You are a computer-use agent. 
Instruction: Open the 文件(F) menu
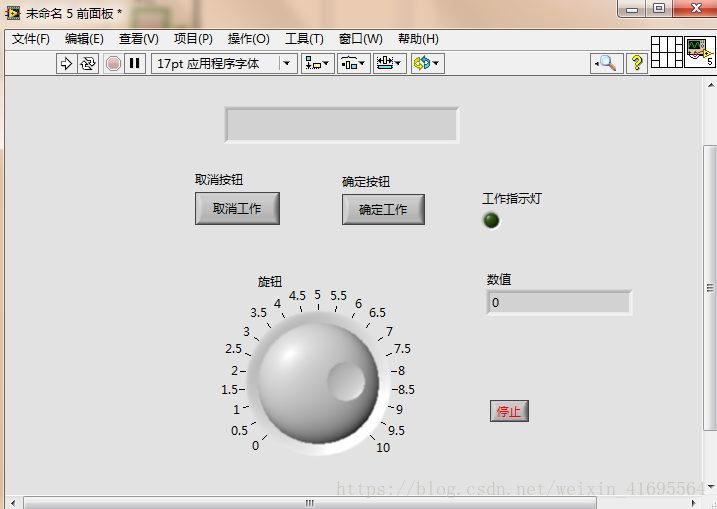pos(31,39)
